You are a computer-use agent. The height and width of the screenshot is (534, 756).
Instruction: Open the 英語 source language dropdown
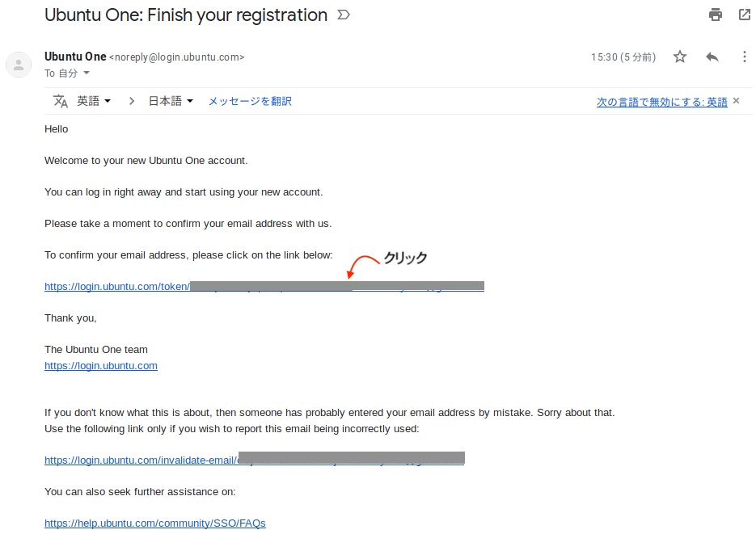[94, 101]
